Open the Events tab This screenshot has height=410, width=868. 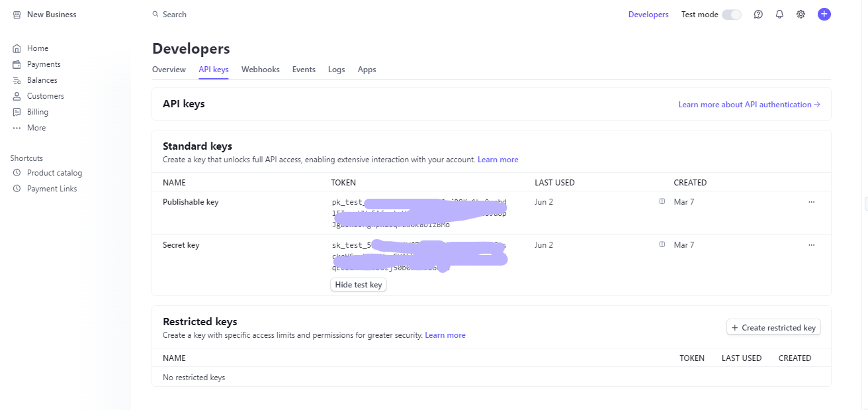pos(304,70)
